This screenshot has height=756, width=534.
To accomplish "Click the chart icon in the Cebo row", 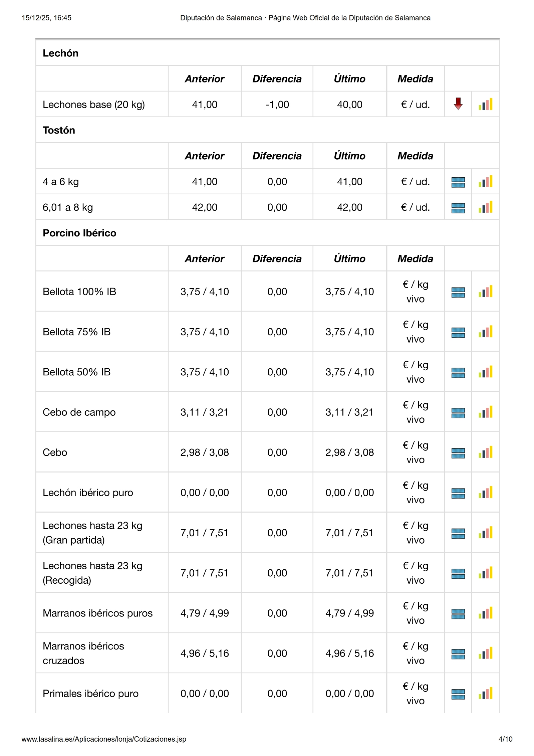I will [x=485, y=452].
